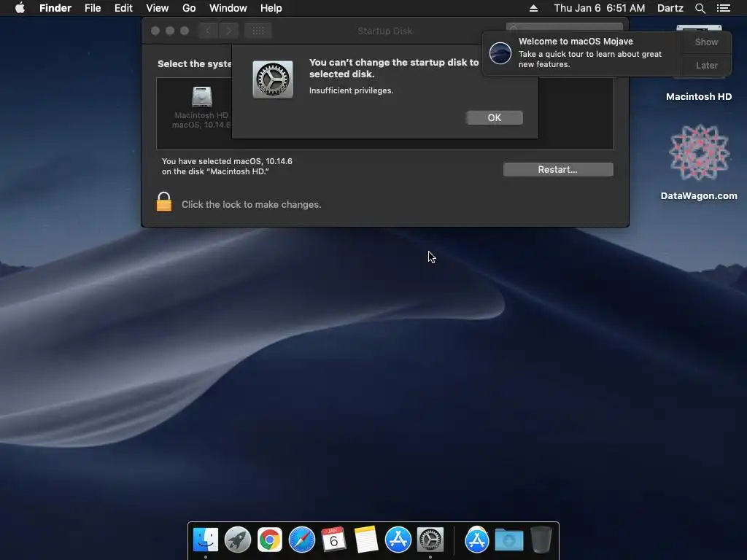The image size is (747, 560).
Task: Open the Dartz user menu
Action: pos(670,8)
